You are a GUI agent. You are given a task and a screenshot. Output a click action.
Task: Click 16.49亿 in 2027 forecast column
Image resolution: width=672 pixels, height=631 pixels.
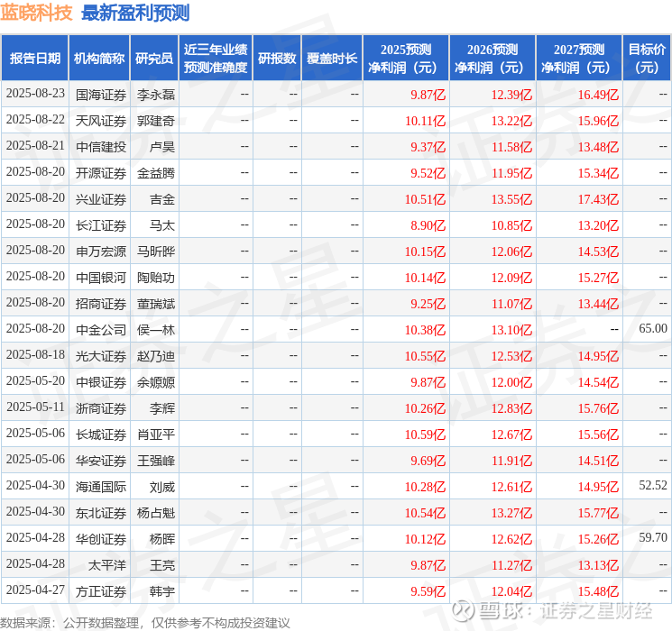click(598, 95)
